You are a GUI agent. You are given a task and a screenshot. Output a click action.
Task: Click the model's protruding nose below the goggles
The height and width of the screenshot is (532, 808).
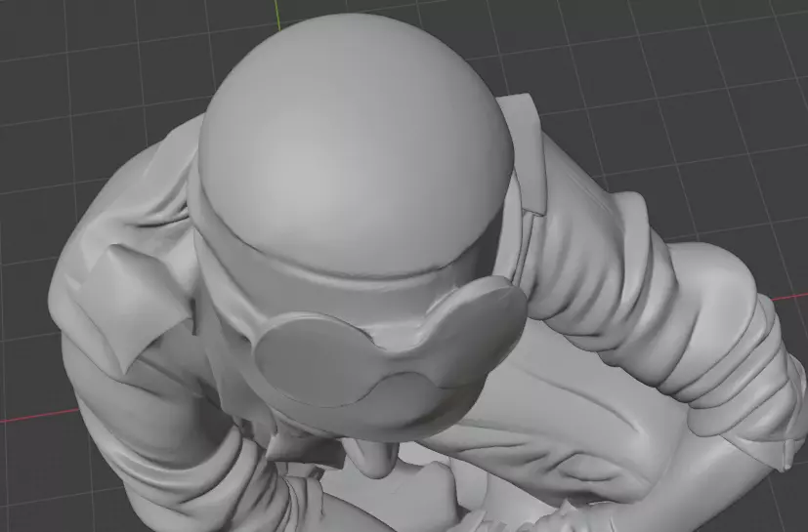click(x=373, y=459)
